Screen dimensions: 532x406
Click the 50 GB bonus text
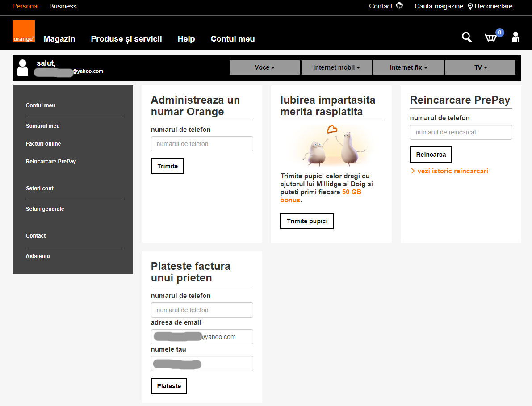[321, 196]
